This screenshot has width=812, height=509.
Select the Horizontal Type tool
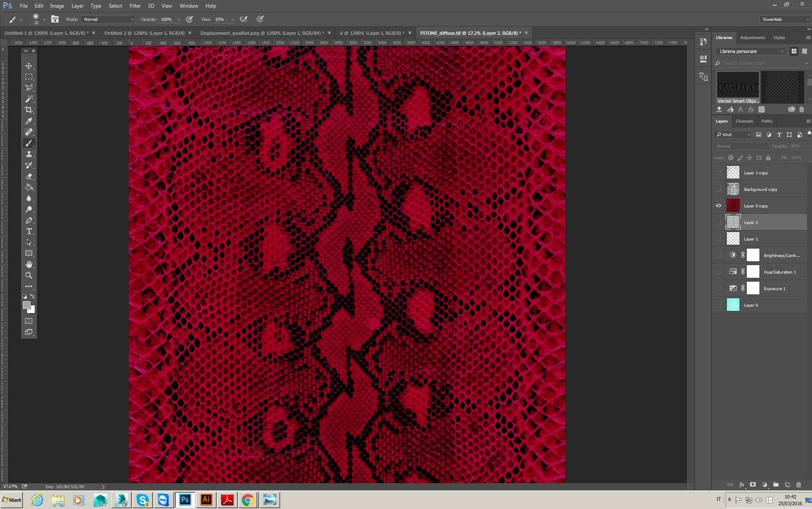point(29,232)
